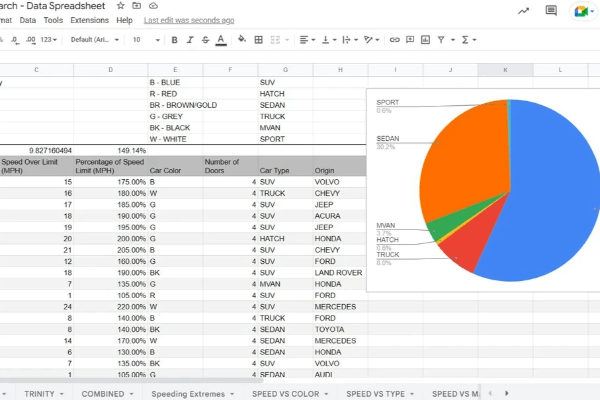Click the insert link icon

(x=395, y=40)
